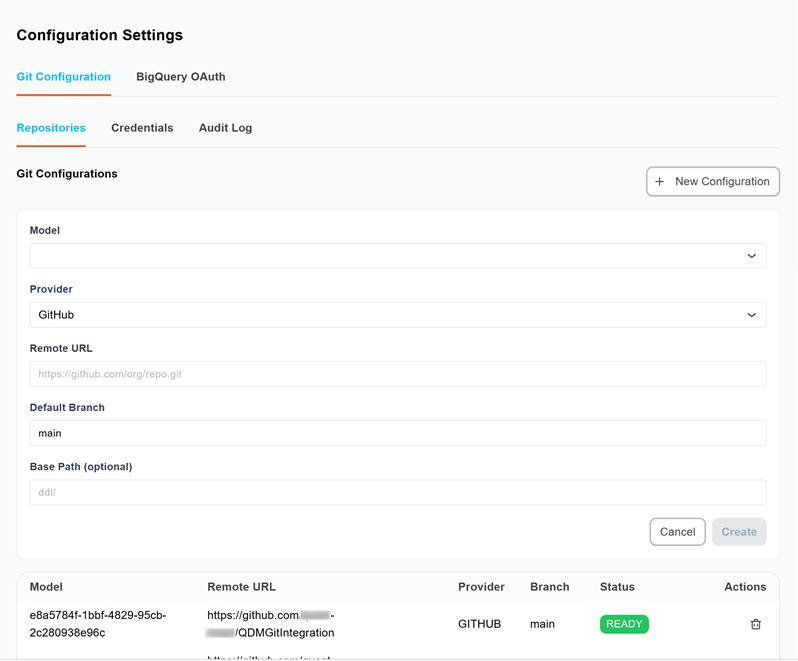Click the Model column header in table
798x661 pixels.
[x=46, y=587]
